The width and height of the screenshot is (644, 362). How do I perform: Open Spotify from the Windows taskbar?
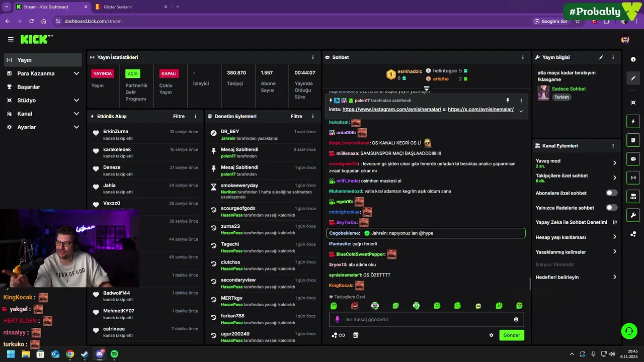114,354
